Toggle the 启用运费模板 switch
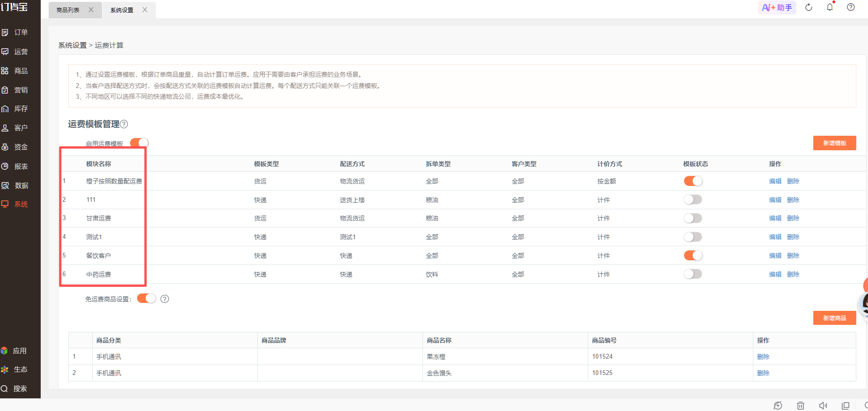The width and height of the screenshot is (868, 411). tap(139, 142)
